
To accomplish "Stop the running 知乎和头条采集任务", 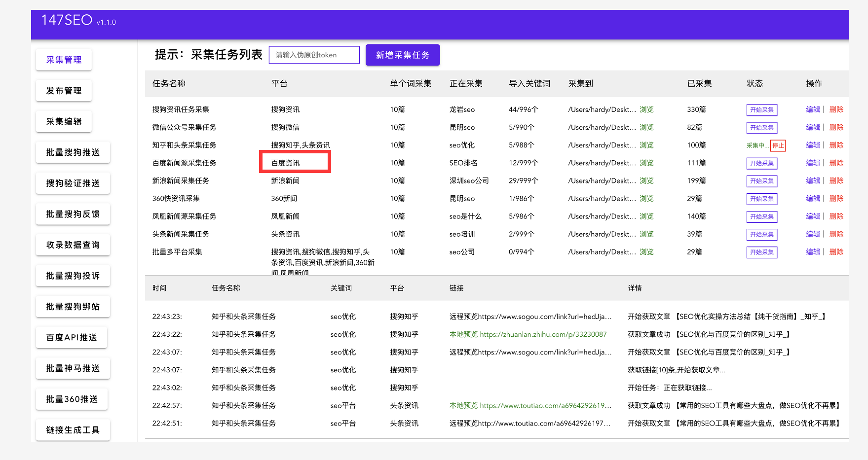I will [778, 145].
